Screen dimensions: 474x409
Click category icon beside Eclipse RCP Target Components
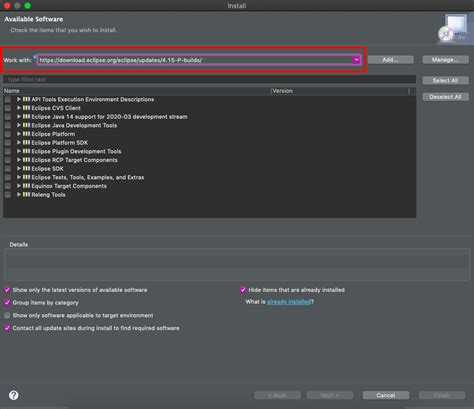(26, 160)
